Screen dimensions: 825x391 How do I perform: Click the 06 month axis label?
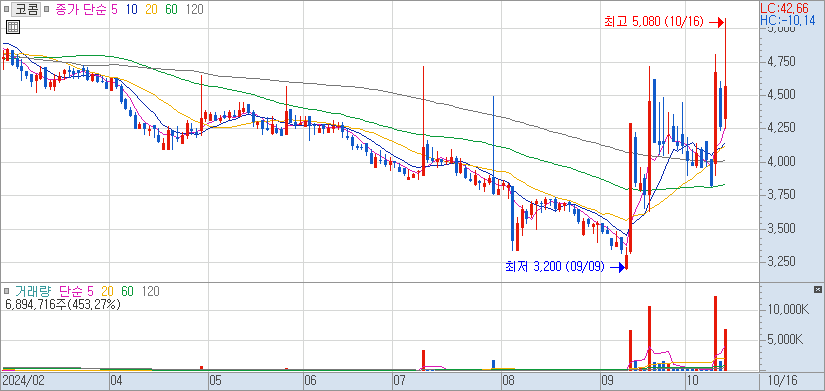coord(310,380)
